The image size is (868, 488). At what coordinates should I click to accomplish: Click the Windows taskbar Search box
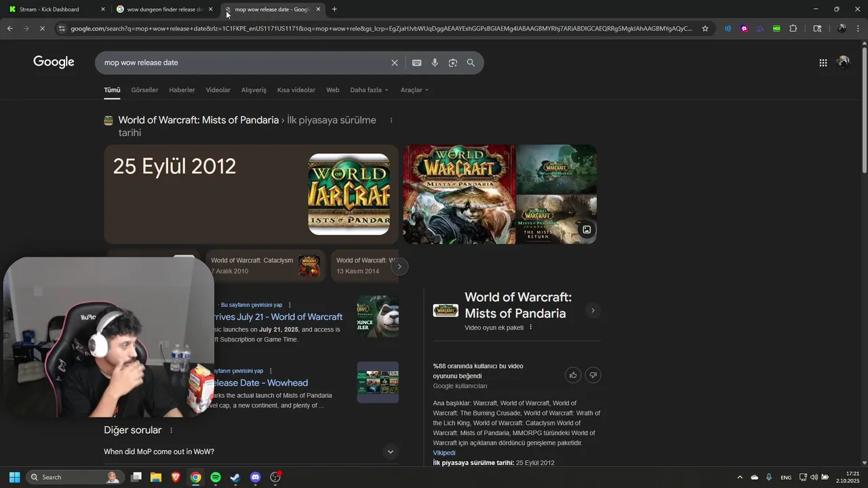74,477
